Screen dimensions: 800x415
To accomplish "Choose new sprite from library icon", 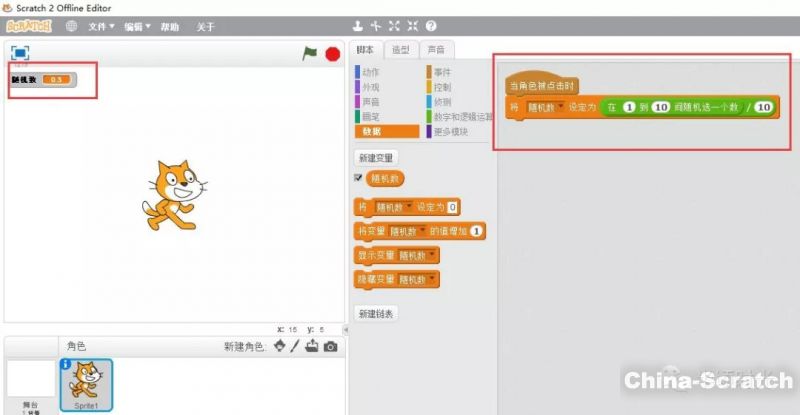I will tap(280, 346).
